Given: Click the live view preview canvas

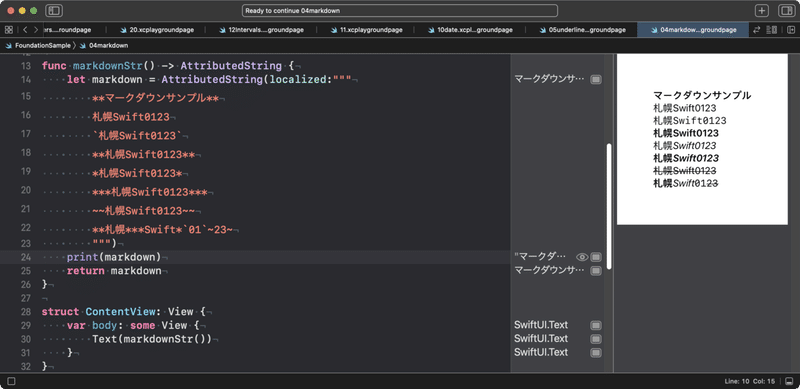Looking at the screenshot, I should point(702,139).
